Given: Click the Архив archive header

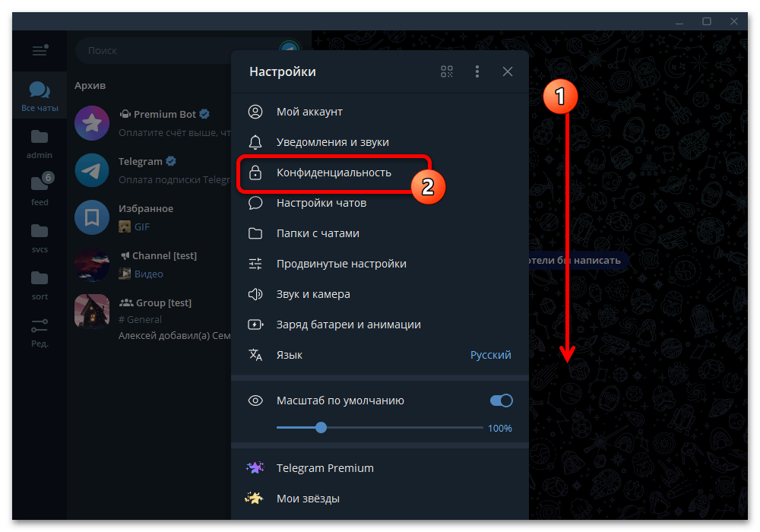Looking at the screenshot, I should pyautogui.click(x=90, y=86).
